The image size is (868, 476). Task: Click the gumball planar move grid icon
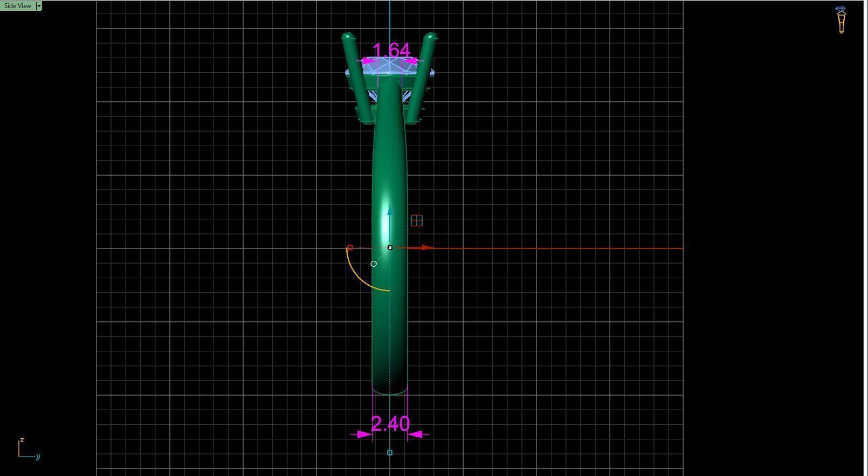point(417,220)
